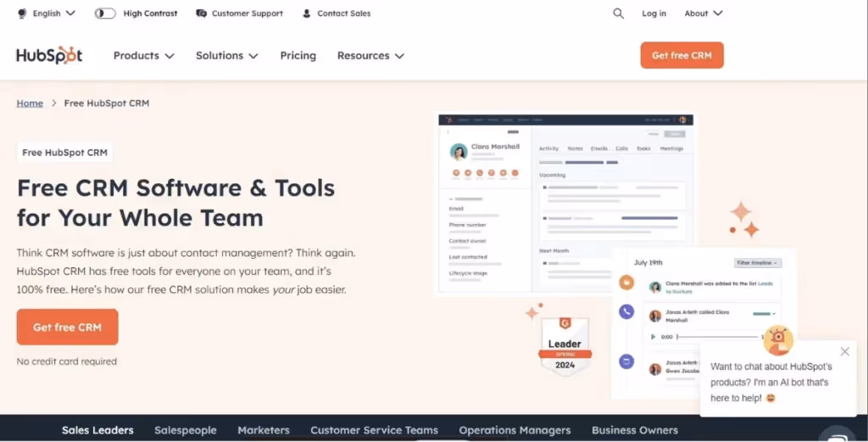Image resolution: width=868 pixels, height=442 pixels.
Task: Open the Resources menu
Action: (x=370, y=55)
